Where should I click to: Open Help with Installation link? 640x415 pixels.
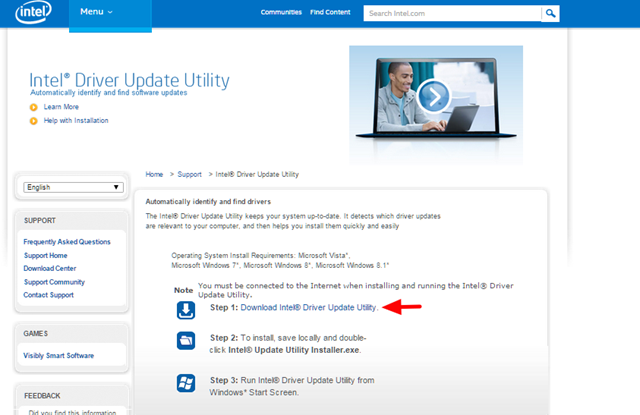(76, 120)
